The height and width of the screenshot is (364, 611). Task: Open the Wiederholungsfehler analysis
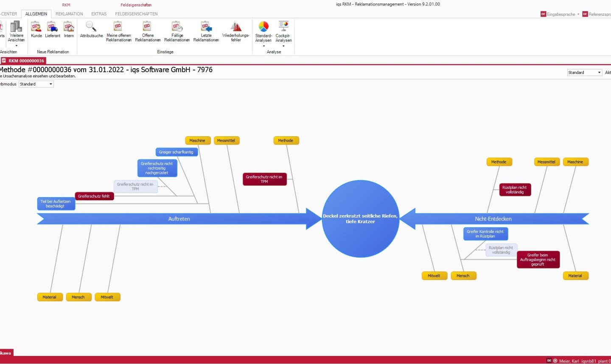click(x=236, y=30)
